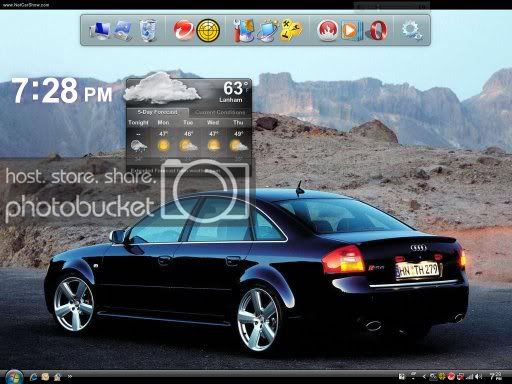Click the Lanham location name

231,100
